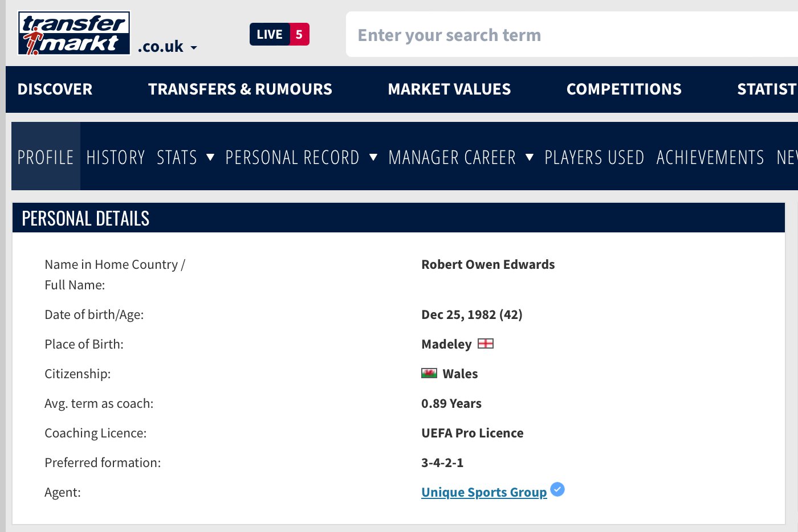Open the History tab
Image resolution: width=798 pixels, height=532 pixels.
point(116,157)
